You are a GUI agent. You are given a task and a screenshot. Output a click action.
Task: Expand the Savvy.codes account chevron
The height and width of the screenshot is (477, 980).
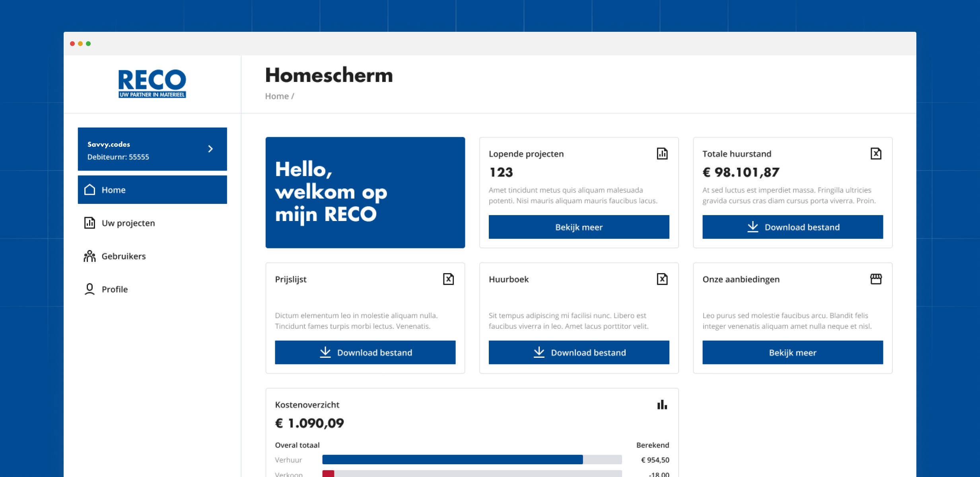[x=210, y=149]
